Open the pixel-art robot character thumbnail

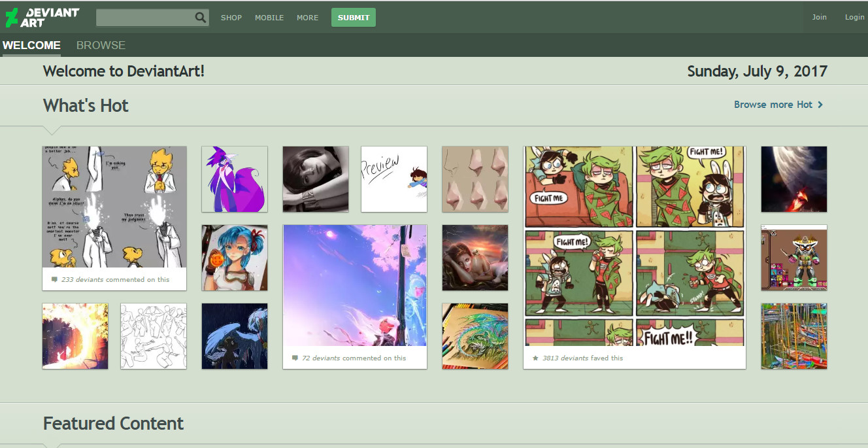[x=794, y=258]
